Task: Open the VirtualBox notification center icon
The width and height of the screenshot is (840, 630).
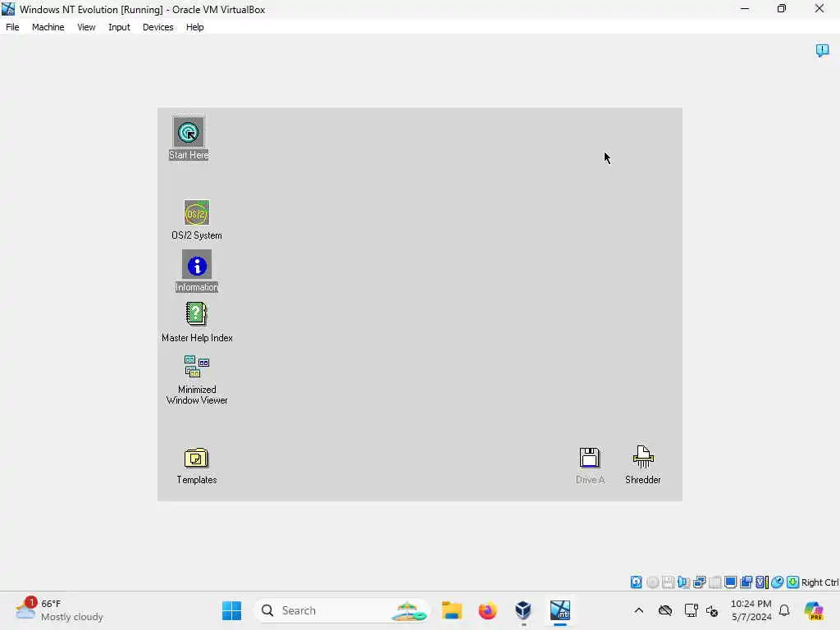Action: click(822, 50)
